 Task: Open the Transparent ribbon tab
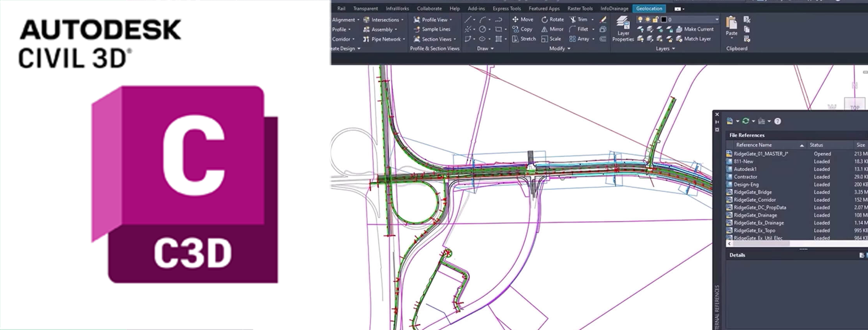click(x=365, y=8)
